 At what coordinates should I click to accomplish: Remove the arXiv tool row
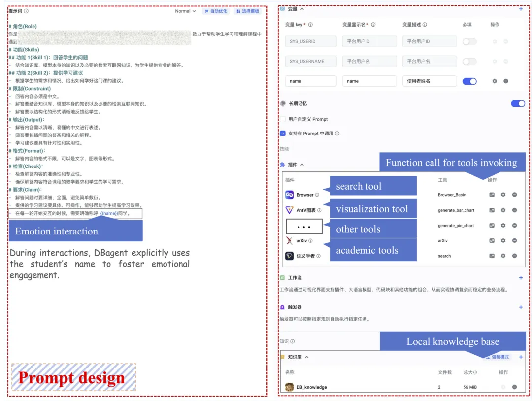pyautogui.click(x=514, y=240)
